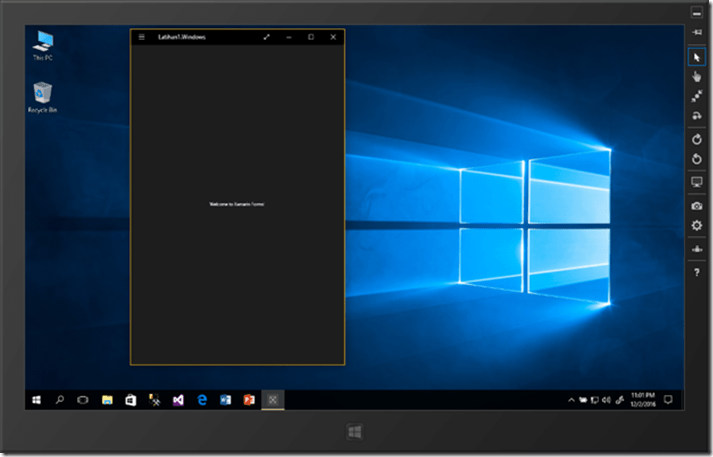This screenshot has height=457, width=713.
Task: Capture screenshot with camera icon
Action: pyautogui.click(x=697, y=205)
